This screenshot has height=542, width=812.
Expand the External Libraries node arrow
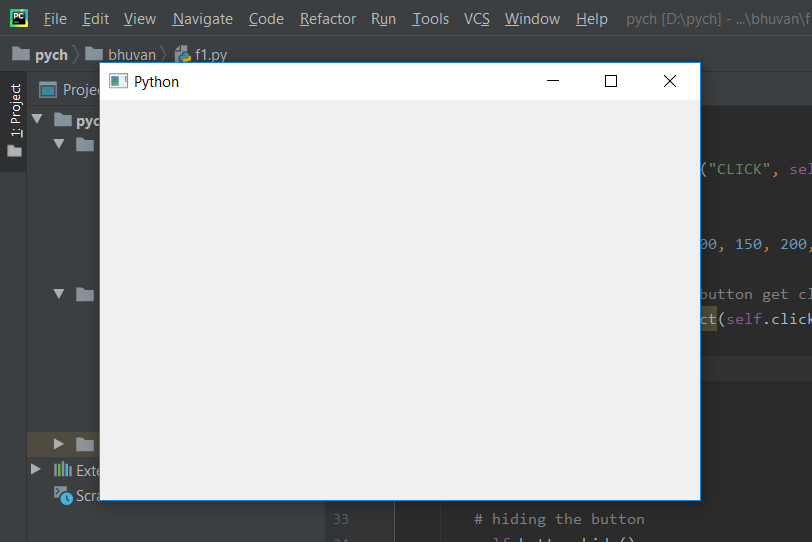[x=36, y=470]
